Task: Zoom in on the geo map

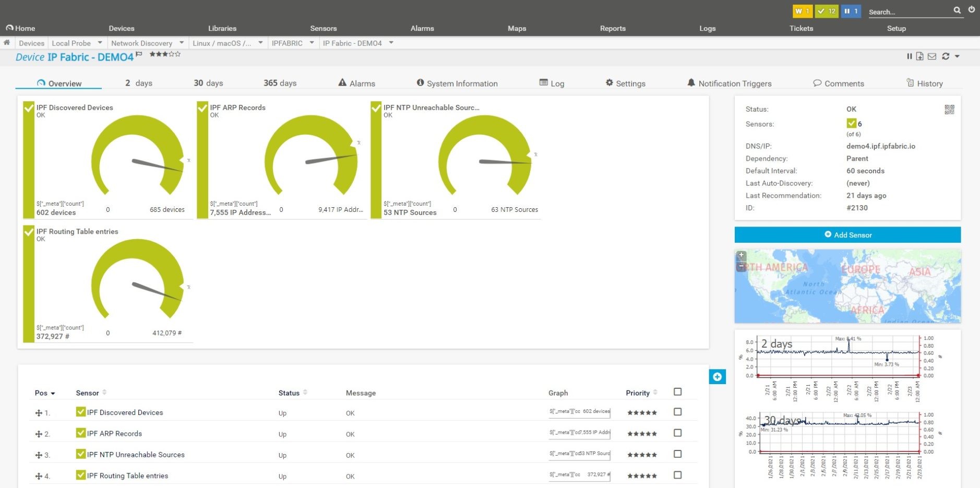Action: point(741,256)
